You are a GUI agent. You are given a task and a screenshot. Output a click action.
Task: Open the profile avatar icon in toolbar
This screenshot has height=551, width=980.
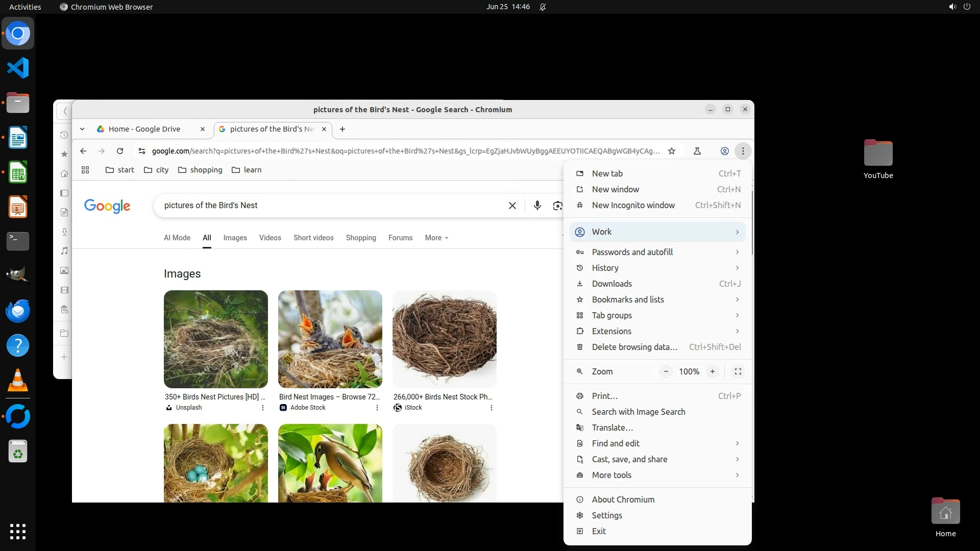tap(724, 151)
